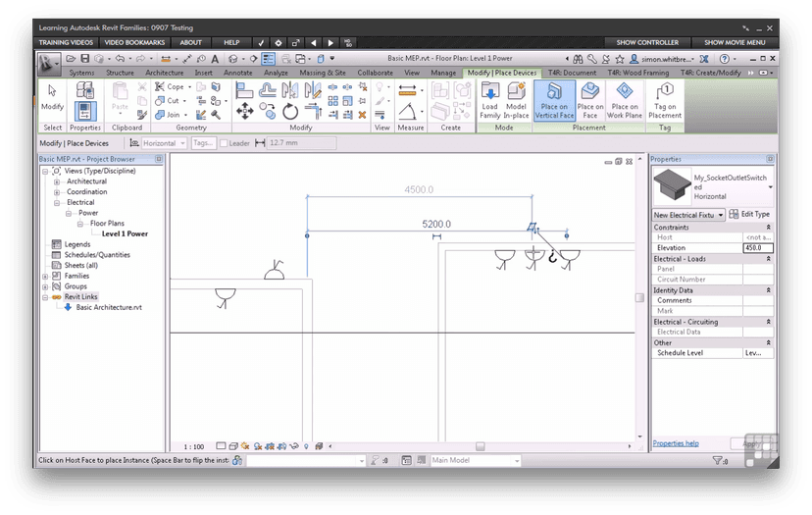Click the Load Family button
The height and width of the screenshot is (515, 812).
(490, 100)
